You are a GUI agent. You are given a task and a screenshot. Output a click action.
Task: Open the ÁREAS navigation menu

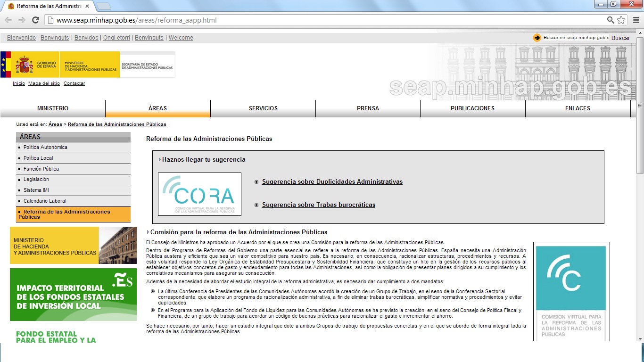click(157, 108)
